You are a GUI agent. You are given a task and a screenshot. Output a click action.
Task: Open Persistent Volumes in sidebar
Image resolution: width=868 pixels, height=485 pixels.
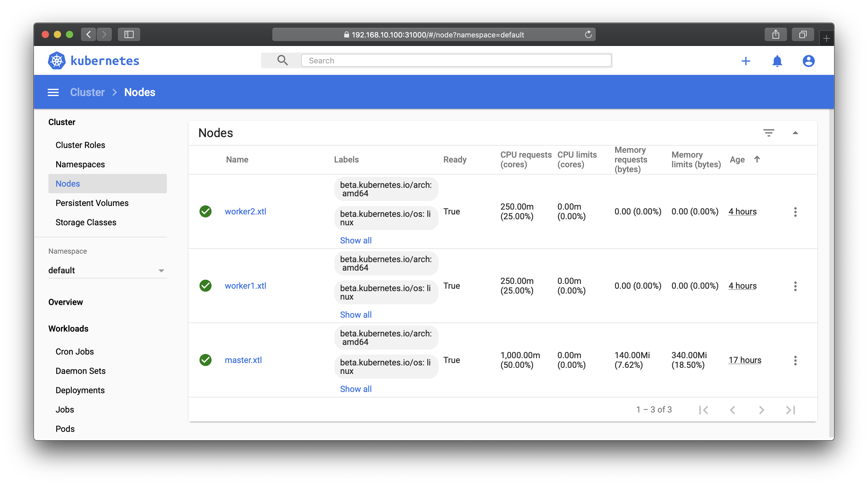(92, 203)
